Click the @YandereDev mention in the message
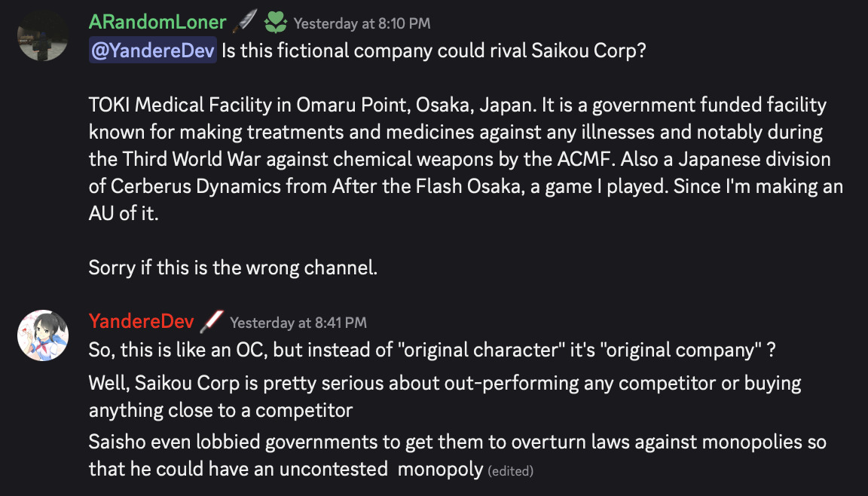This screenshot has height=496, width=868. point(153,53)
